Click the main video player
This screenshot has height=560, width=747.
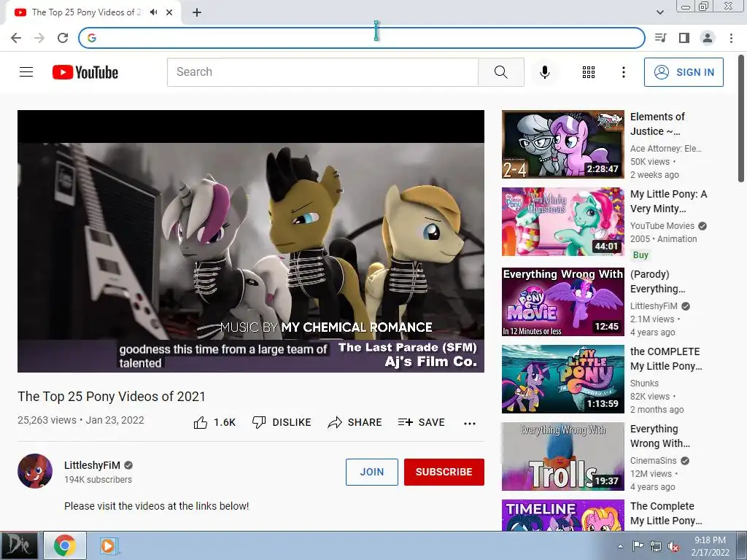tap(251, 241)
